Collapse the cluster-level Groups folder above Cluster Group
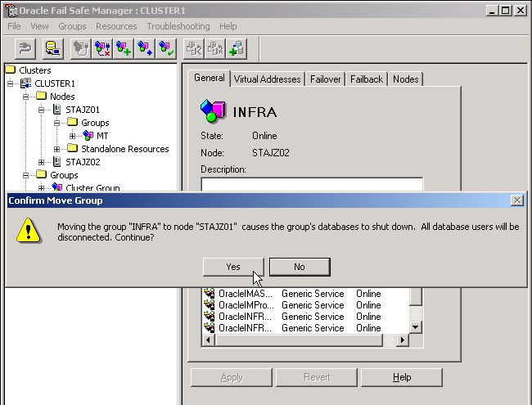 click(x=26, y=175)
